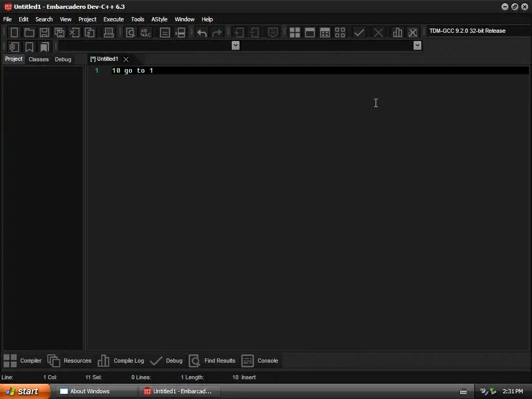Run the program using the window icon
Screen dimensions: 532x399
(x=310, y=33)
